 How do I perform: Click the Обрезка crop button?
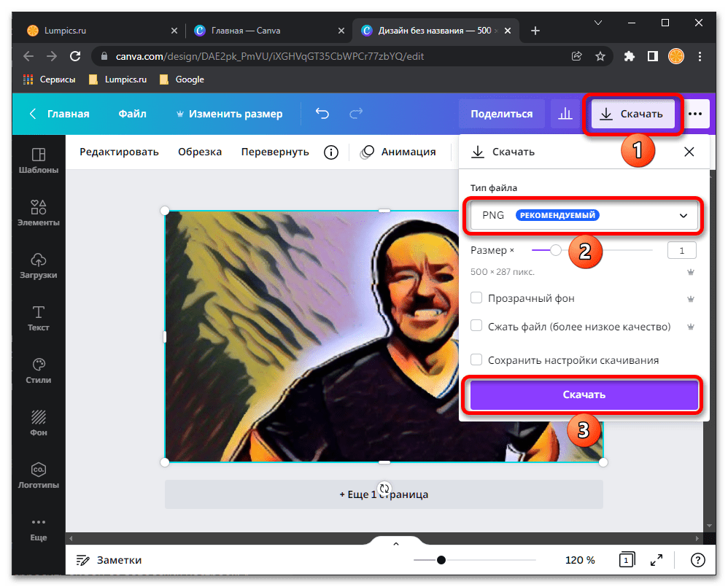pyautogui.click(x=200, y=152)
